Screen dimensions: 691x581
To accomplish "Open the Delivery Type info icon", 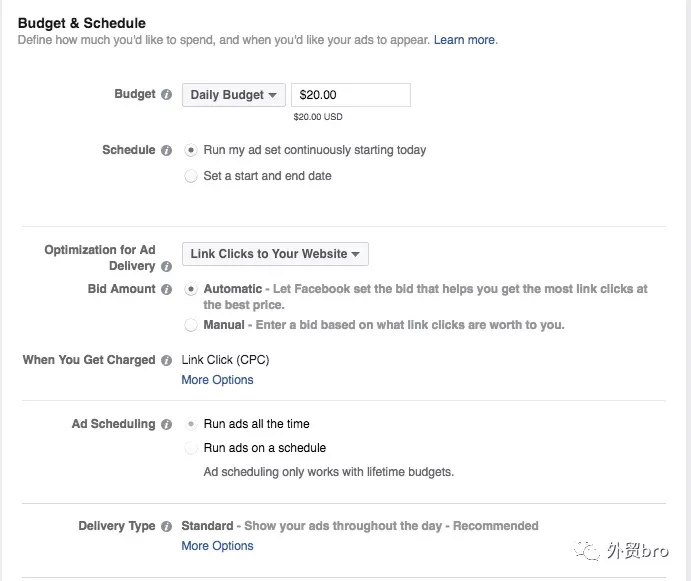I will [166, 526].
